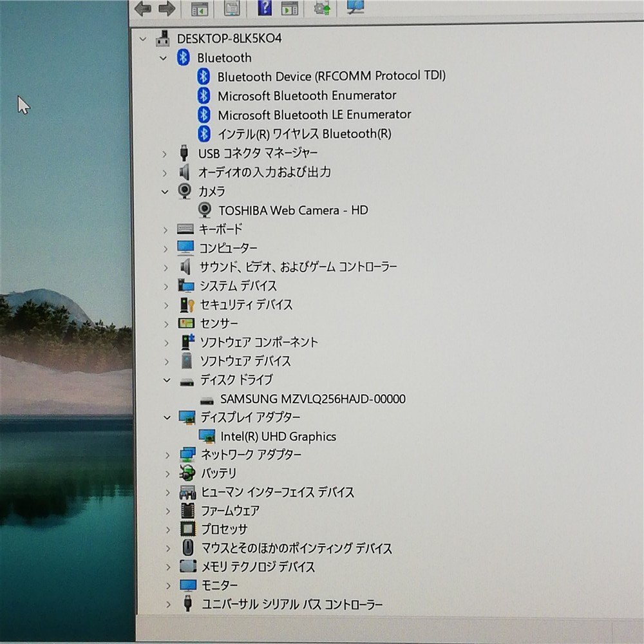Image resolution: width=644 pixels, height=644 pixels.
Task: Click the Scan for hardware changes monitor icon
Action: point(355,7)
